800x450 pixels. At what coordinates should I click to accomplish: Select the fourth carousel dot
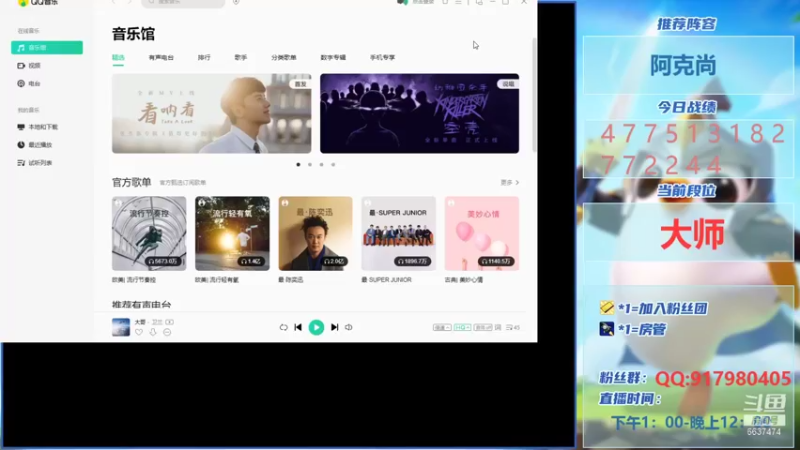coord(333,165)
